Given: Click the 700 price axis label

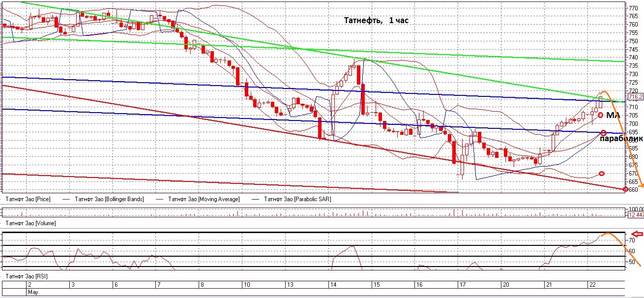Looking at the screenshot, I should pos(634,124).
